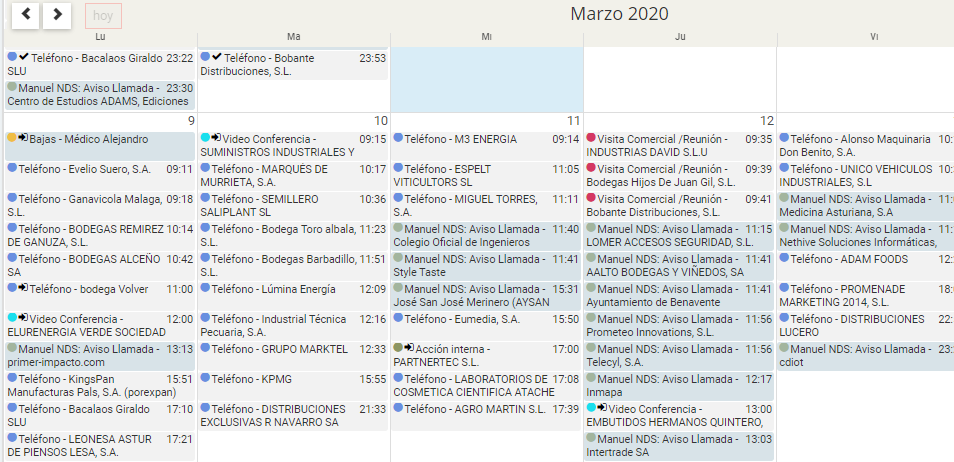Open Aviso Llamada Ayuntamiento de Benavente

click(x=679, y=295)
